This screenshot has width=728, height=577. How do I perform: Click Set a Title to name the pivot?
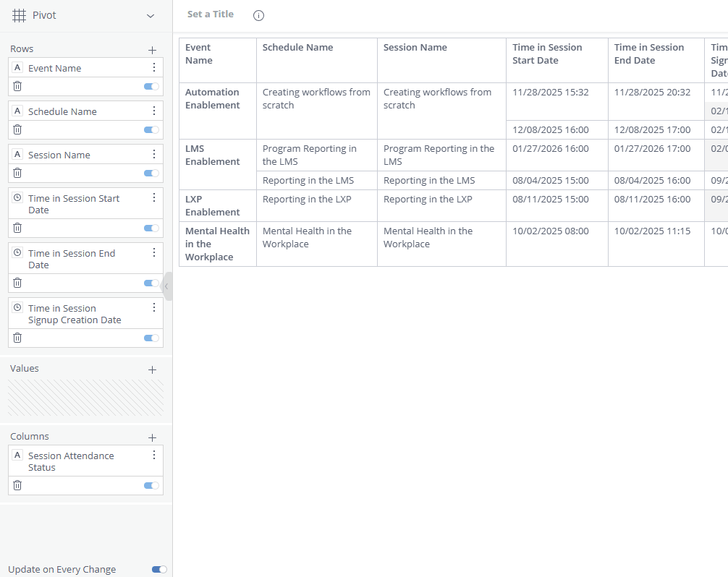click(x=210, y=14)
